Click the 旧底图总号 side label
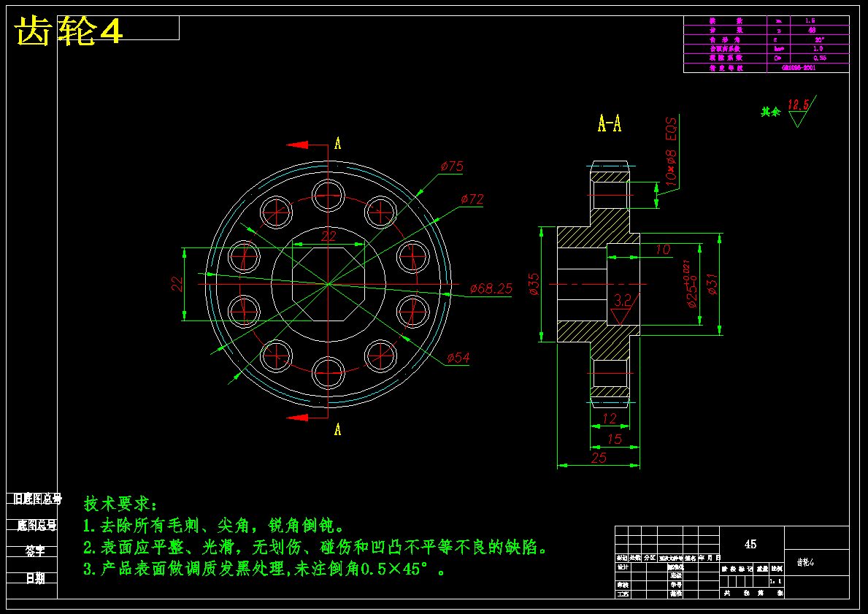 click(x=38, y=499)
